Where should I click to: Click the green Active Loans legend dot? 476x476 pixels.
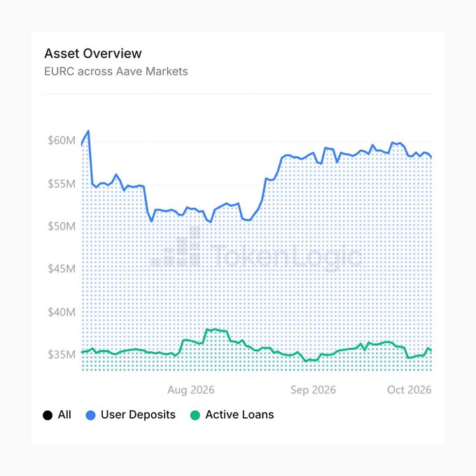point(195,415)
